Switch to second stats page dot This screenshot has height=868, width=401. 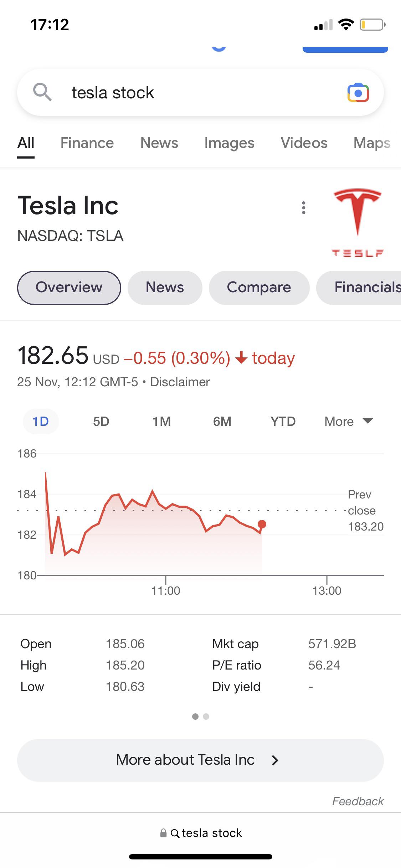pyautogui.click(x=206, y=717)
